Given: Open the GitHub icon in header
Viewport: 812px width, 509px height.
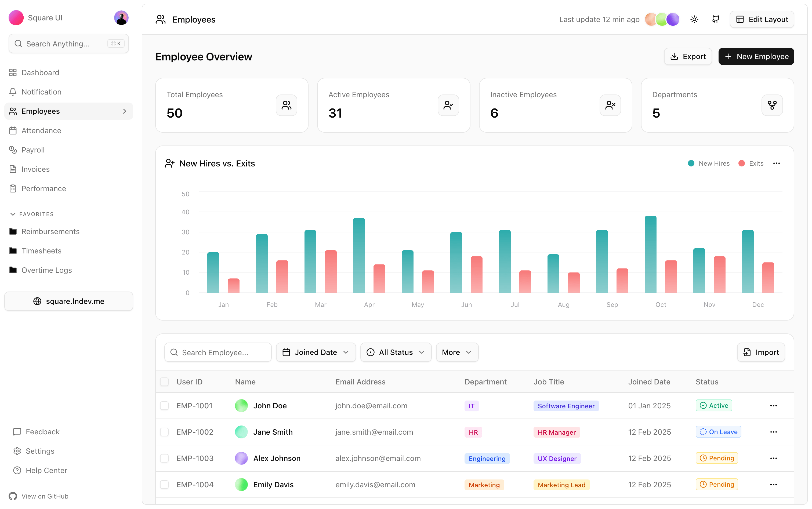Looking at the screenshot, I should [x=715, y=20].
